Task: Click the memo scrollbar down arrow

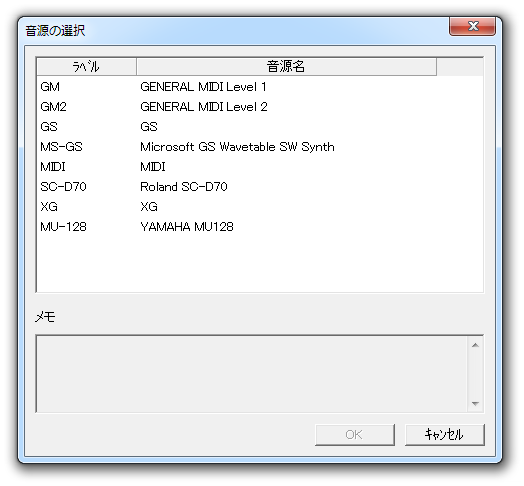Action: click(x=475, y=403)
